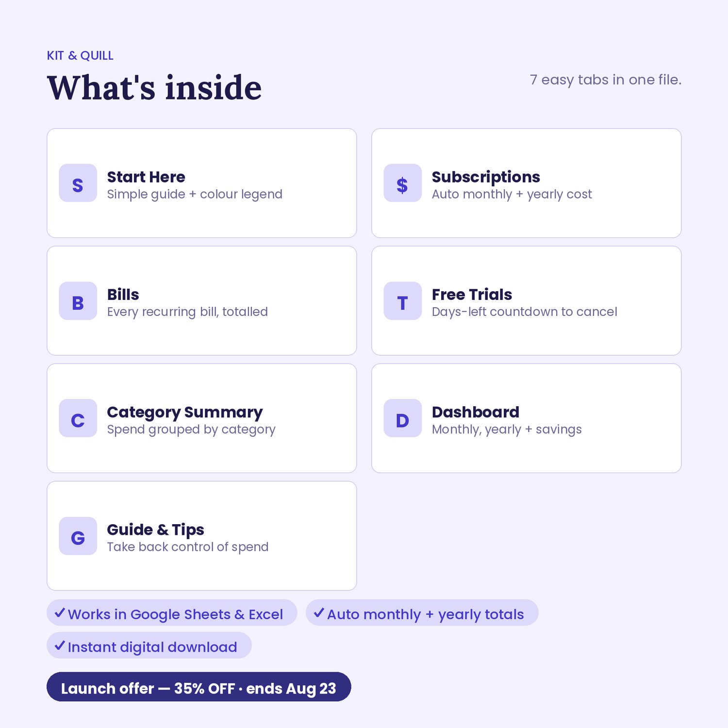
Task: Click the Launch offer 35% OFF banner
Action: 199,687
